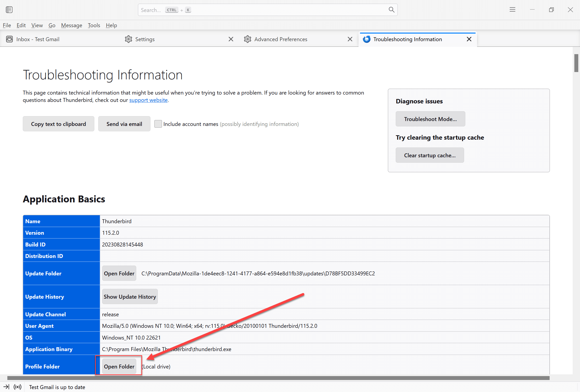Screen dimensions: 580x392
Task: Open the Help menu
Action: [111, 25]
